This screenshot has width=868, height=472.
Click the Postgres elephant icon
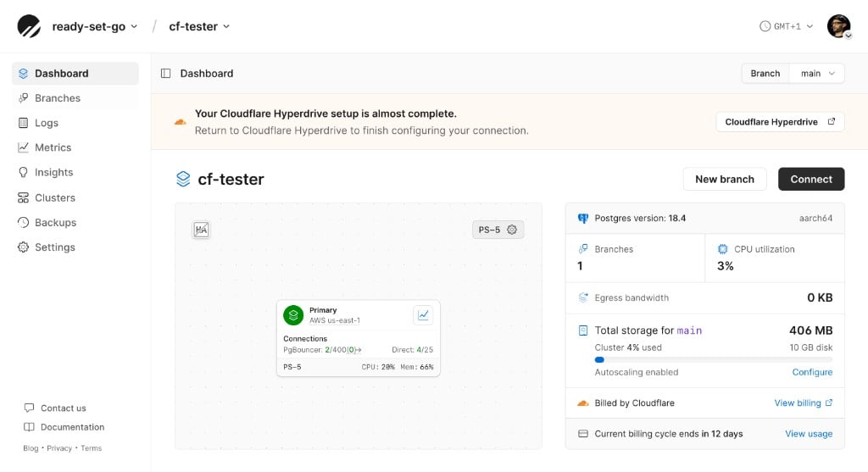tap(583, 219)
